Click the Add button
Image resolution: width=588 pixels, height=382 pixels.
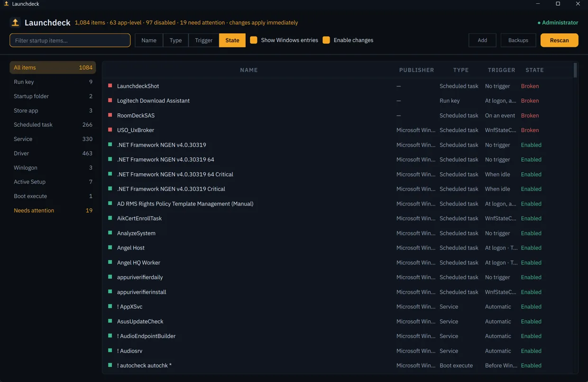point(482,40)
